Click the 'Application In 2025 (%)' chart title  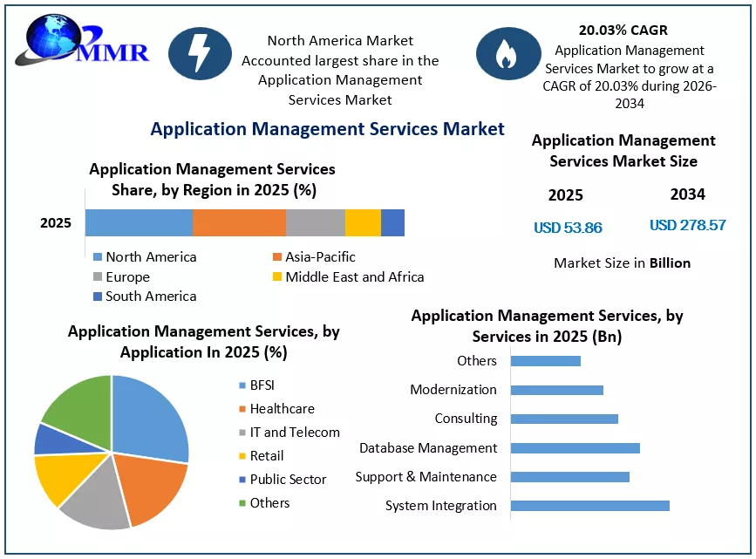click(203, 352)
